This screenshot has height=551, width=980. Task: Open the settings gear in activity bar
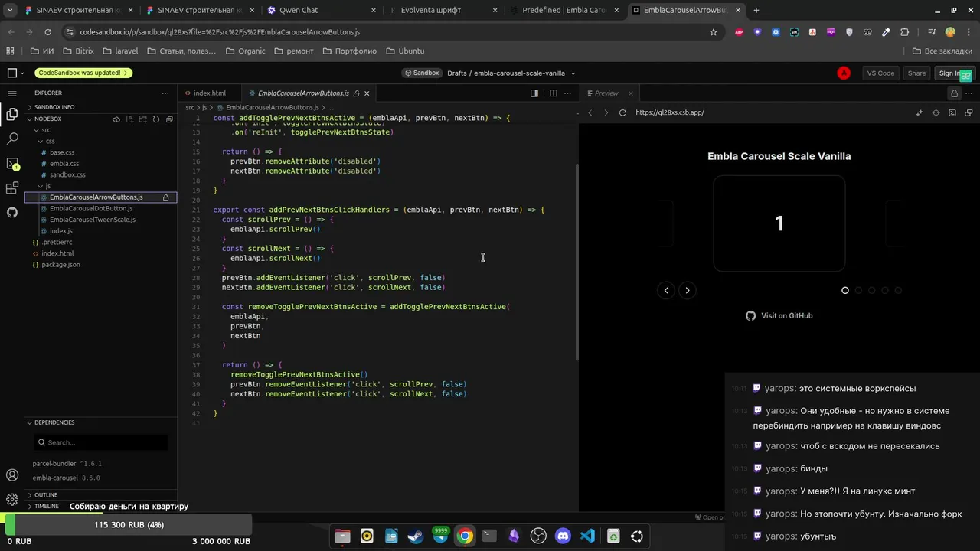tap(12, 500)
